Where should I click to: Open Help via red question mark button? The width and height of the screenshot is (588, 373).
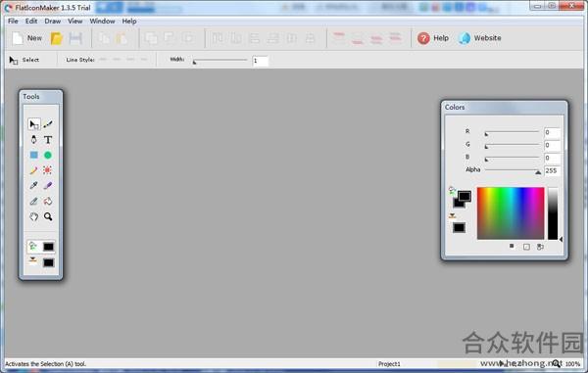pos(433,38)
